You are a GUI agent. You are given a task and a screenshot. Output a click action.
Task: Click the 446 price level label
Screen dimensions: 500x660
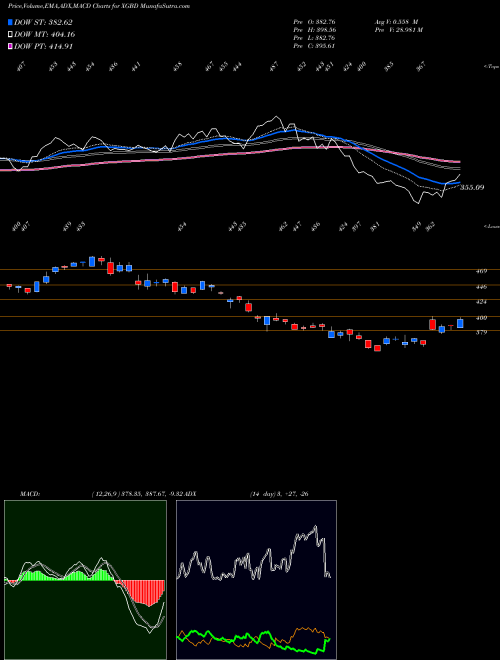click(x=482, y=287)
